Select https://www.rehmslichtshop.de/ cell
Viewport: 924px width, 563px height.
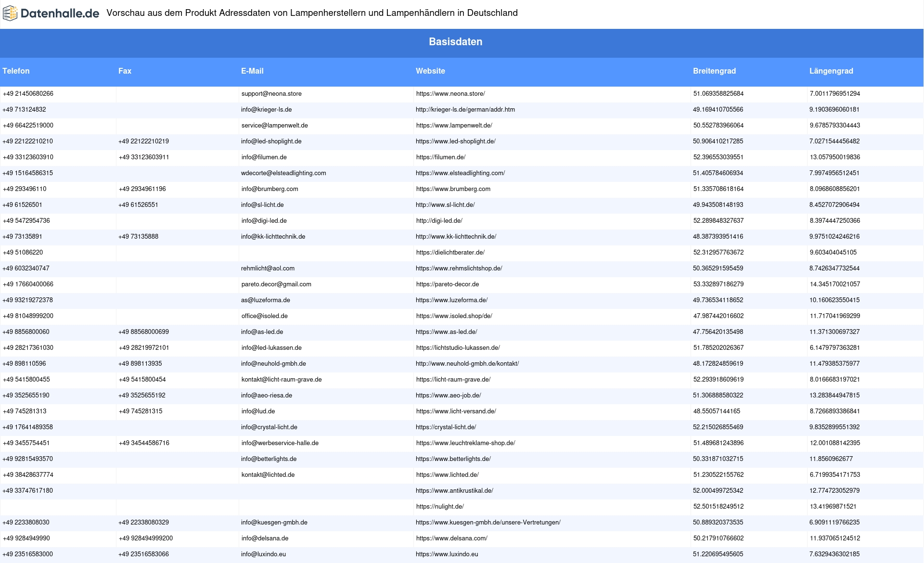[x=459, y=269]
